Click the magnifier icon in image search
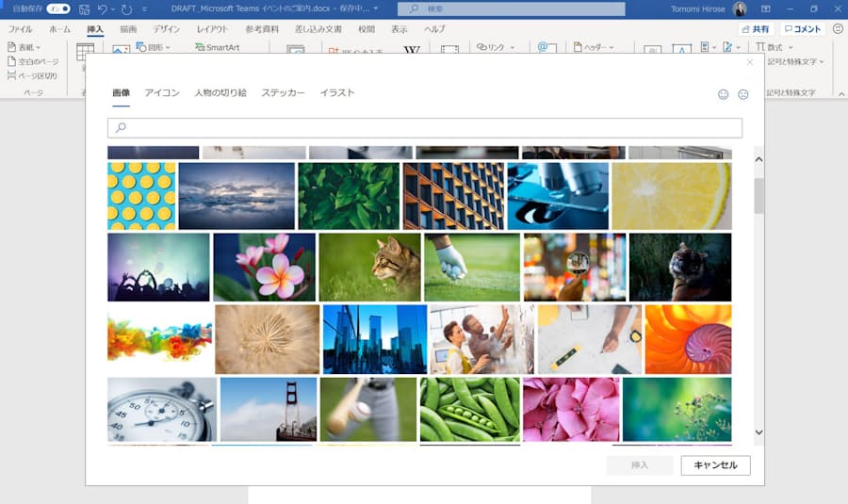Image resolution: width=848 pixels, height=504 pixels. pos(121,127)
